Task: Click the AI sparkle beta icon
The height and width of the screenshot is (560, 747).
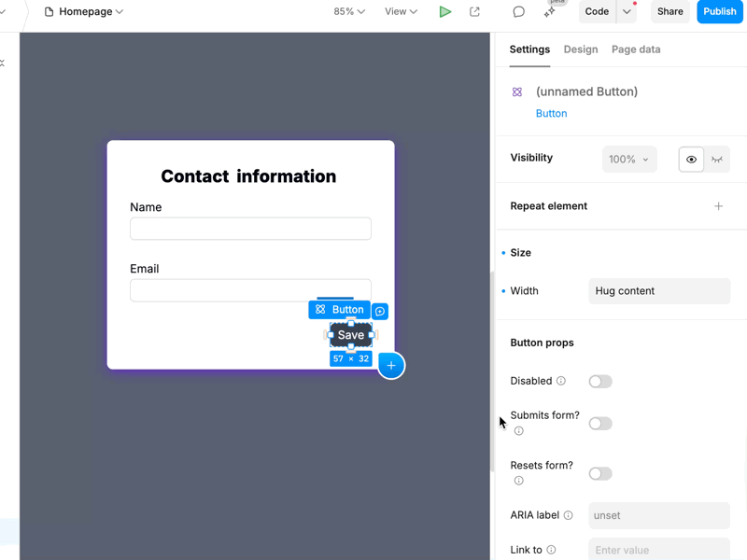Action: pos(550,12)
